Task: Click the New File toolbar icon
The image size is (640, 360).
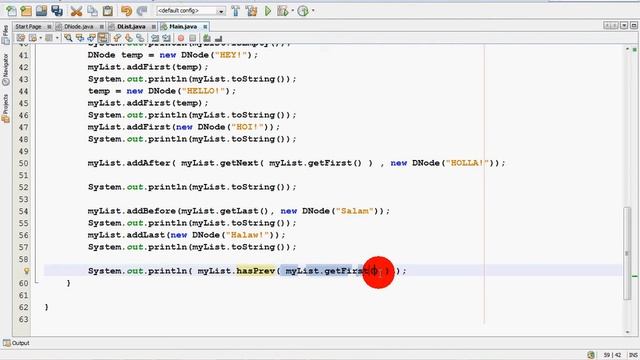Action: [x=11, y=11]
